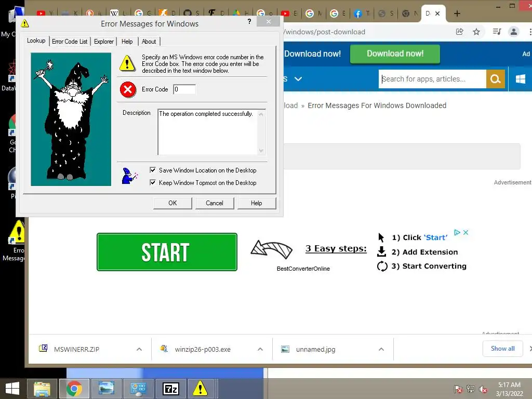Switch to the Google Drive tab
This screenshot has height=399, width=532.
tap(240, 14)
